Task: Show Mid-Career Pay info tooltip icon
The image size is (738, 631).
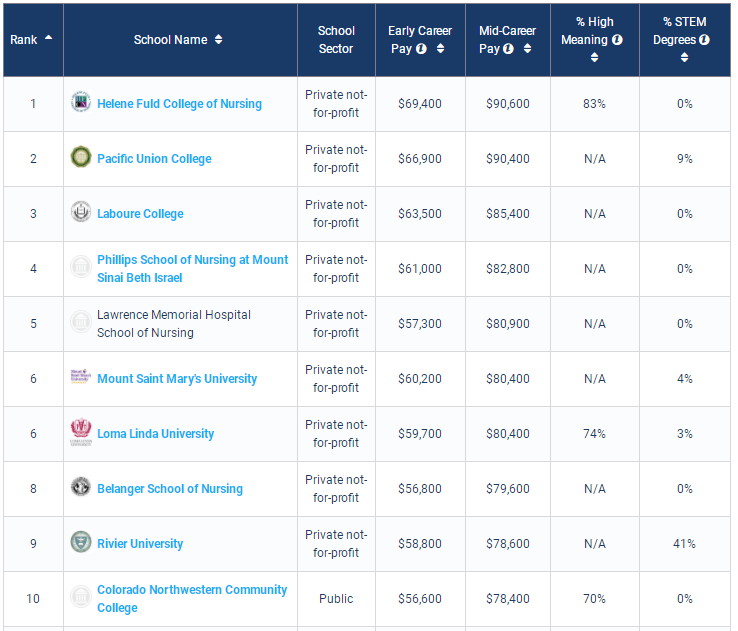Action: click(x=508, y=48)
